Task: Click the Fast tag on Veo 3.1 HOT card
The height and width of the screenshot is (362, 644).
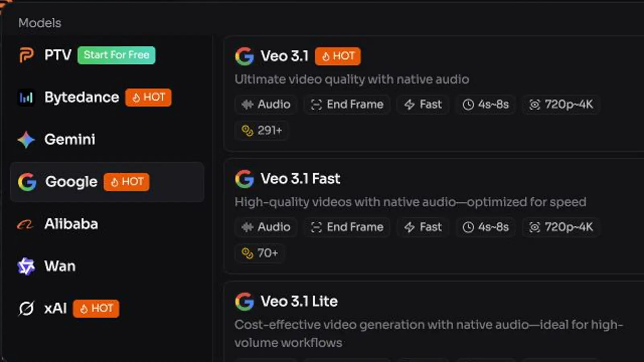Action: coord(423,105)
